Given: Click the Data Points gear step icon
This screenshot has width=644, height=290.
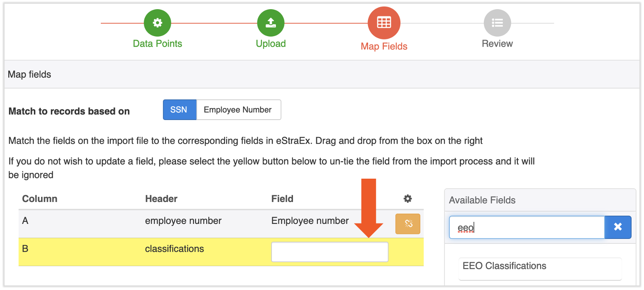Looking at the screenshot, I should (x=157, y=23).
